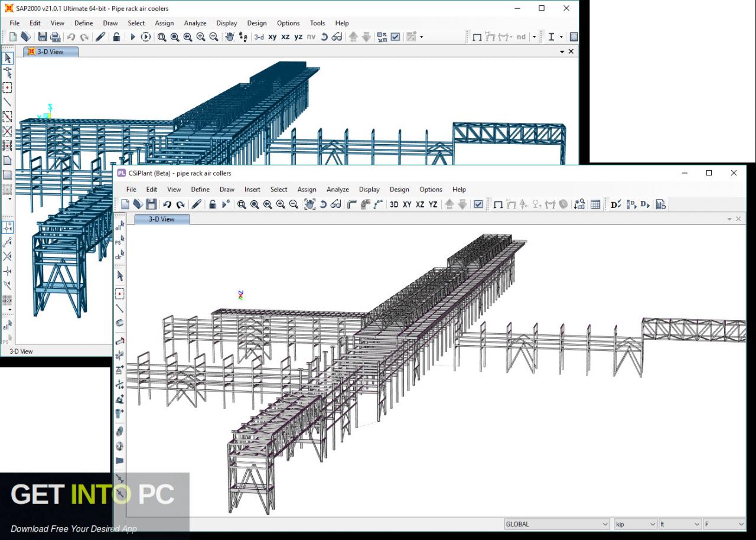The height and width of the screenshot is (540, 756).
Task: Set xy view in SAP2000 toolbar
Action: click(272, 37)
